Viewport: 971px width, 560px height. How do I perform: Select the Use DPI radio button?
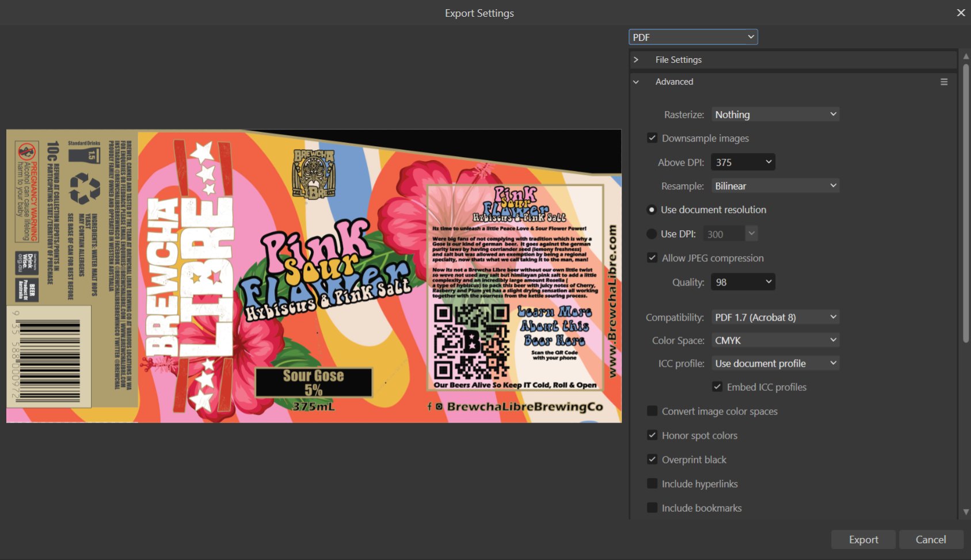point(652,234)
